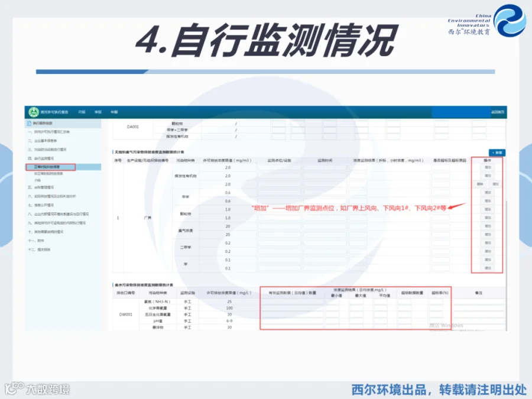Click 有效监测数据 field in 氨氮 row
This screenshot has height=399, width=532.
(x=292, y=301)
